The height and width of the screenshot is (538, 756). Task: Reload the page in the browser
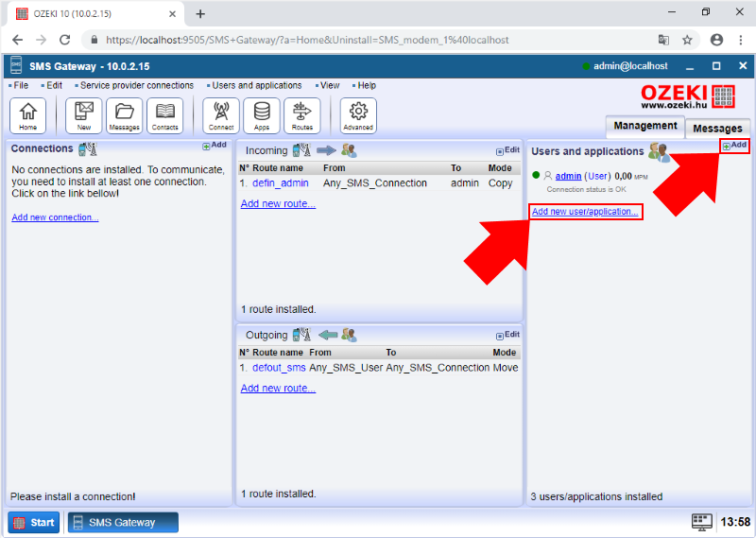(64, 40)
